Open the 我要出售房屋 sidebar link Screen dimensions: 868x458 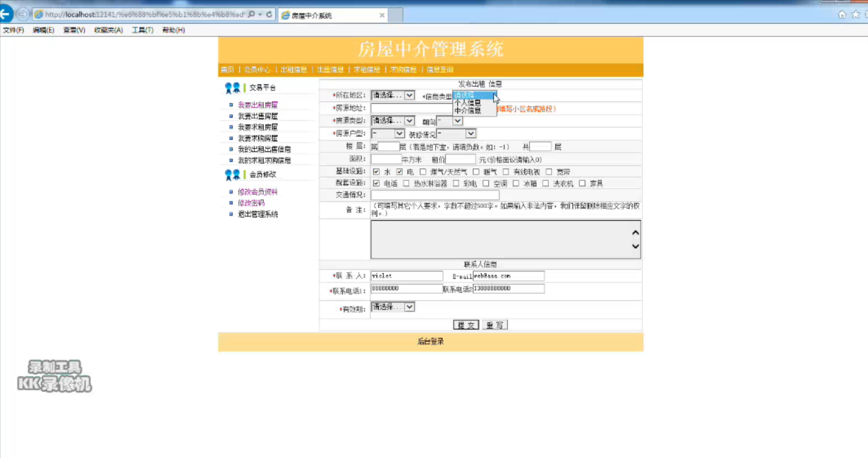click(x=257, y=116)
